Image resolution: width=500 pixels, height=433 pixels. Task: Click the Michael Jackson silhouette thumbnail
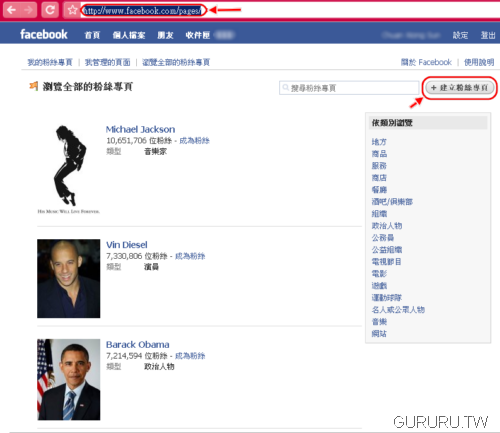tap(69, 169)
